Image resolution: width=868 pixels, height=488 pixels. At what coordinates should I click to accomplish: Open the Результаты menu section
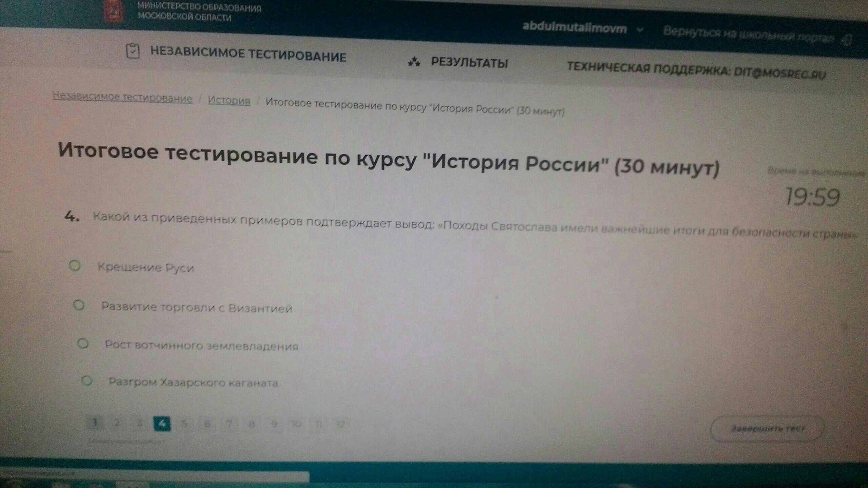(x=469, y=63)
